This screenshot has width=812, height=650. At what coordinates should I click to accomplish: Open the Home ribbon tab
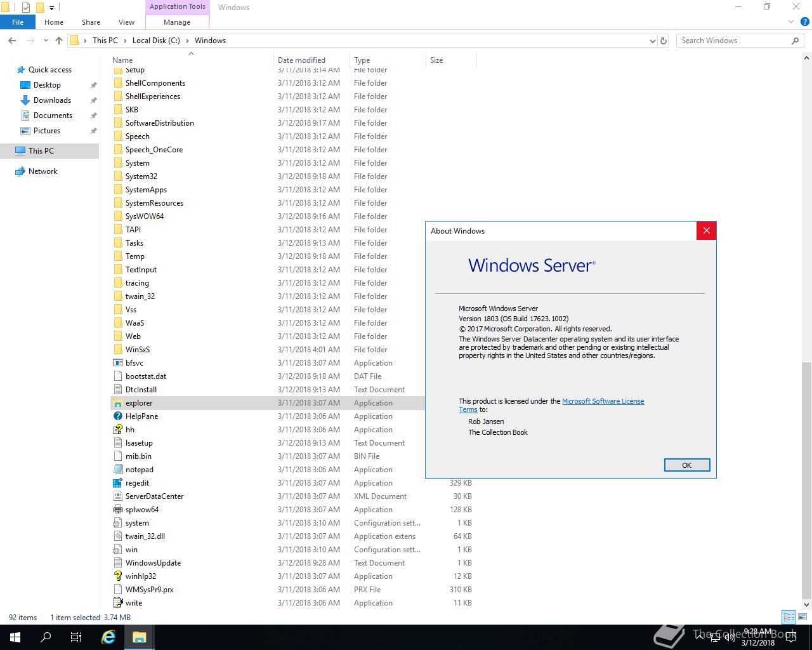point(54,22)
